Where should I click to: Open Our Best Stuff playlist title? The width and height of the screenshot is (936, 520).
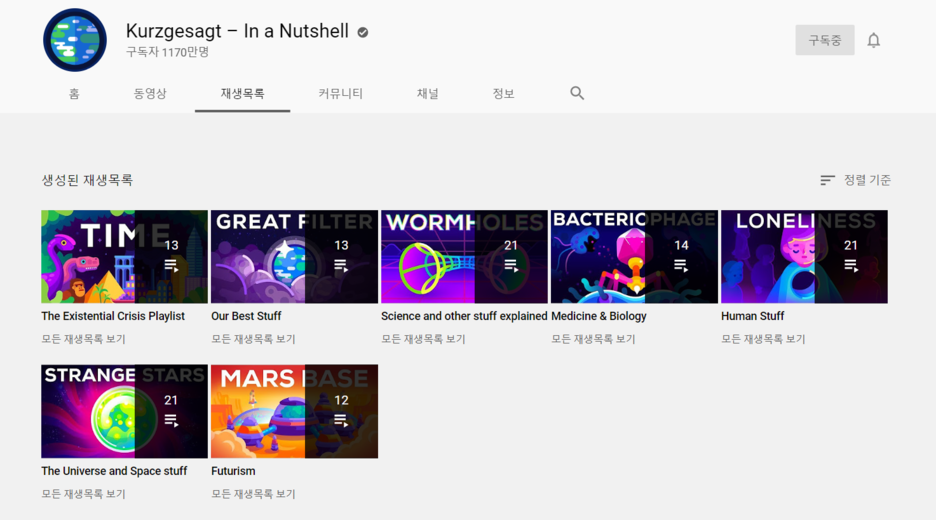(246, 316)
